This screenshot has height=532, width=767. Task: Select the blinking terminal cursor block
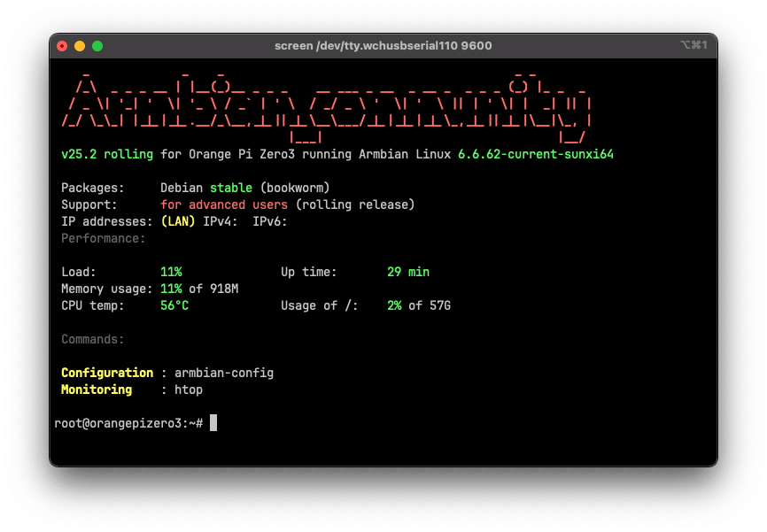(213, 422)
